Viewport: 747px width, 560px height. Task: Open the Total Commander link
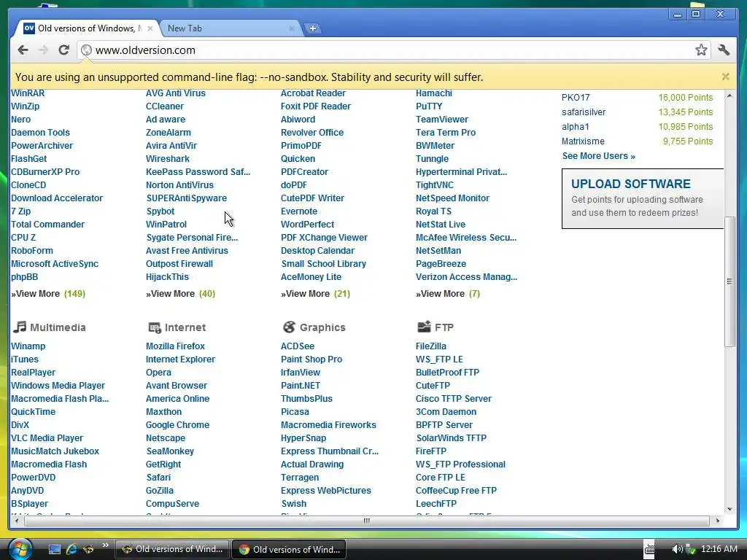click(x=47, y=225)
